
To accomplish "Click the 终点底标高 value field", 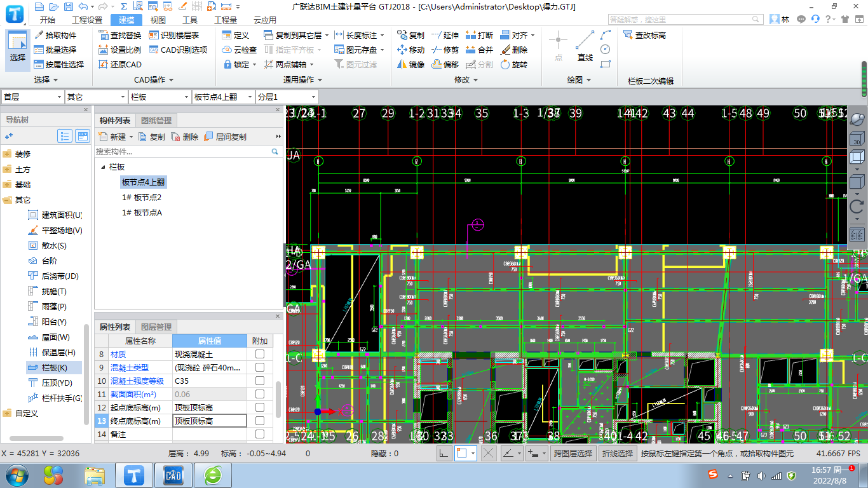I will click(210, 421).
